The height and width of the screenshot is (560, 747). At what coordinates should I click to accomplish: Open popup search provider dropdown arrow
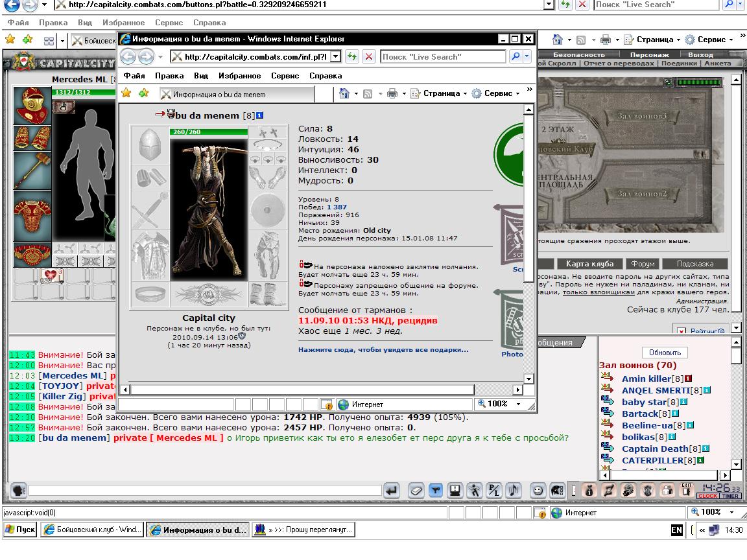coord(527,56)
